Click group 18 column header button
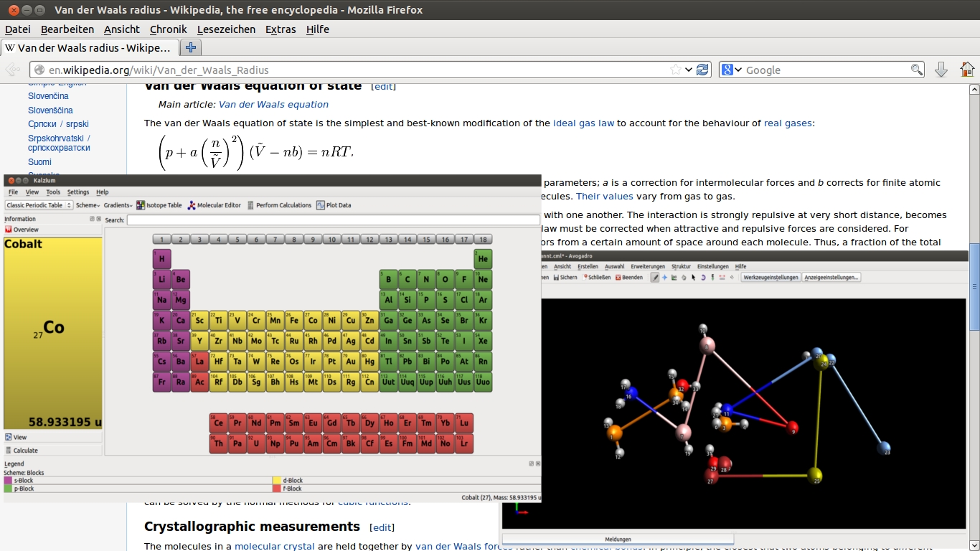980x551 pixels. 483,240
